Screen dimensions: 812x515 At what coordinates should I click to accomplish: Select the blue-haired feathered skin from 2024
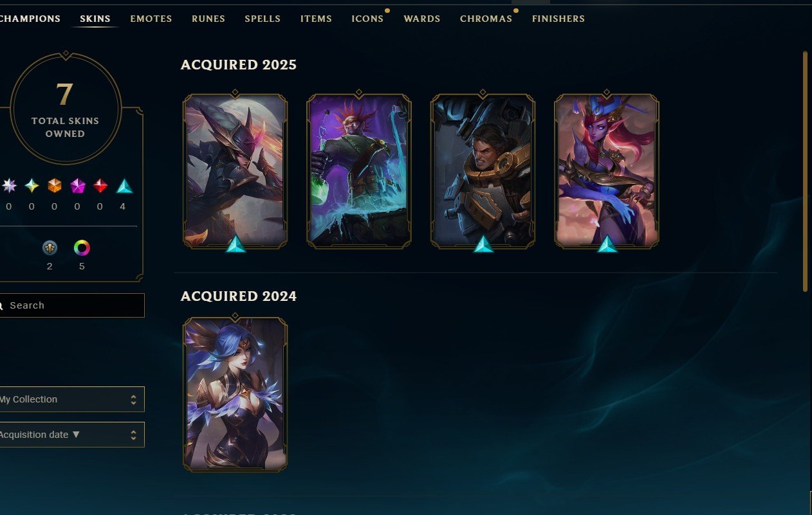pos(235,394)
